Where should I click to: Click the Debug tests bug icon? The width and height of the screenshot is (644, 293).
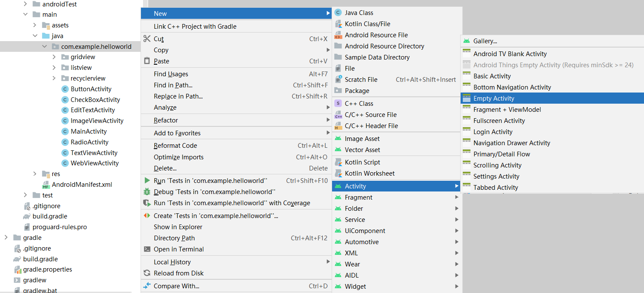click(x=147, y=192)
